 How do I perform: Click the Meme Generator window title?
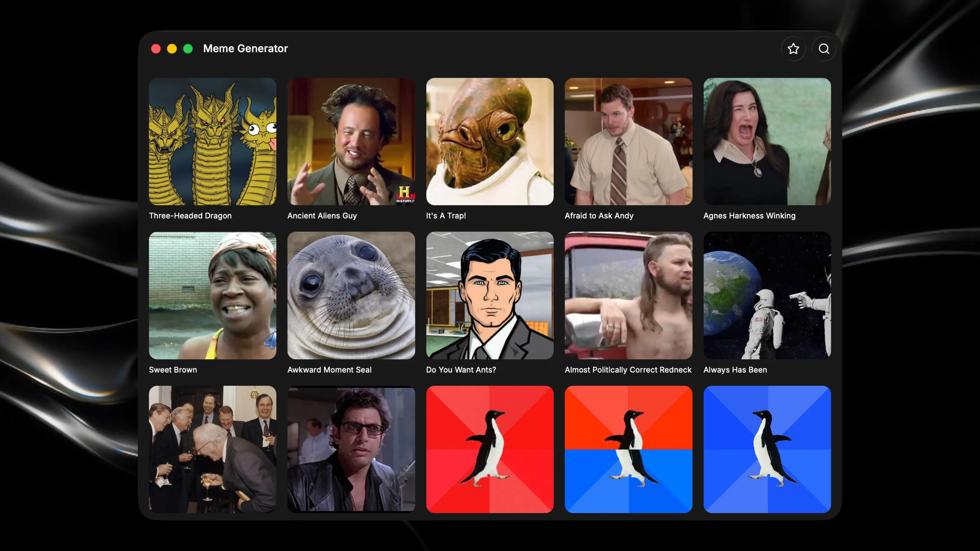[x=245, y=49]
